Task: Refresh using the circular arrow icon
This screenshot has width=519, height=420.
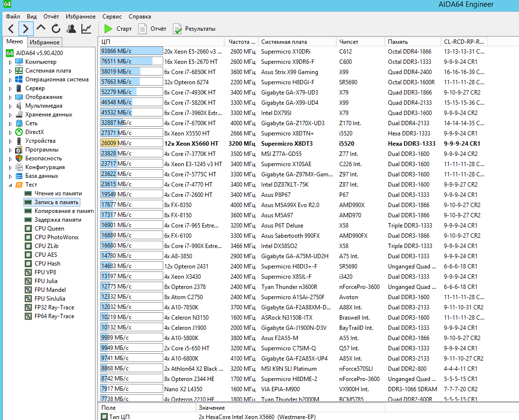Action: (56, 29)
